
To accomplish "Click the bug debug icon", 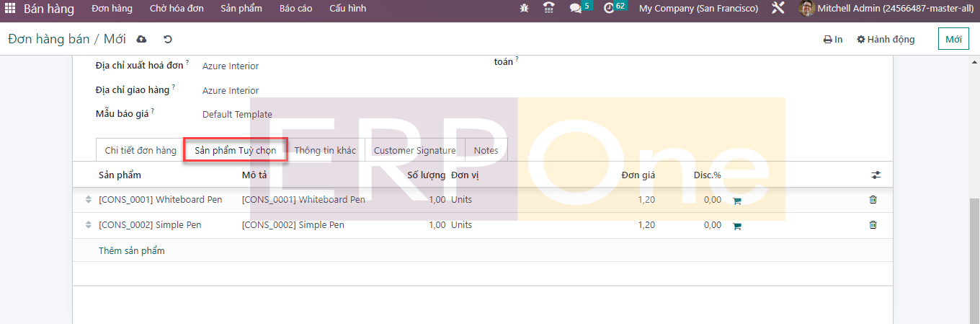I will coord(524,9).
